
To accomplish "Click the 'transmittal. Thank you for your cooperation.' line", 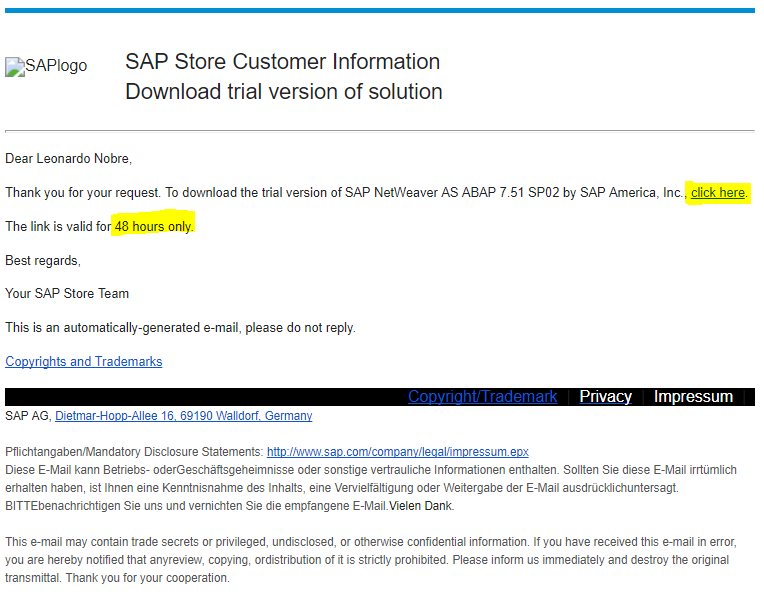I will coord(117,578).
